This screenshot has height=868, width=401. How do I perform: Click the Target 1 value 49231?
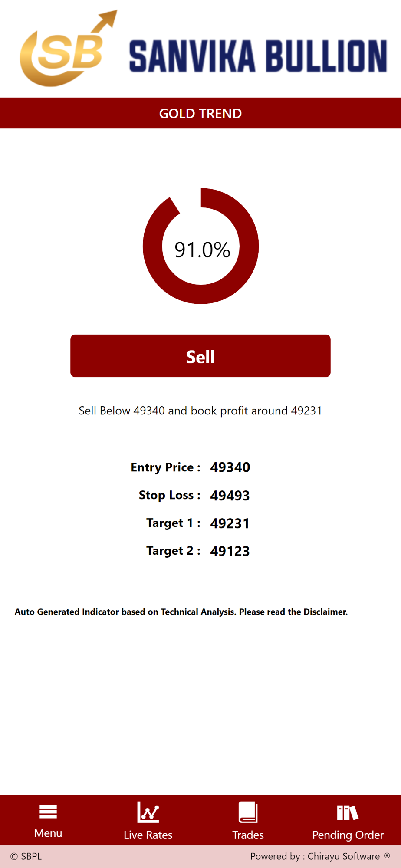tap(230, 523)
